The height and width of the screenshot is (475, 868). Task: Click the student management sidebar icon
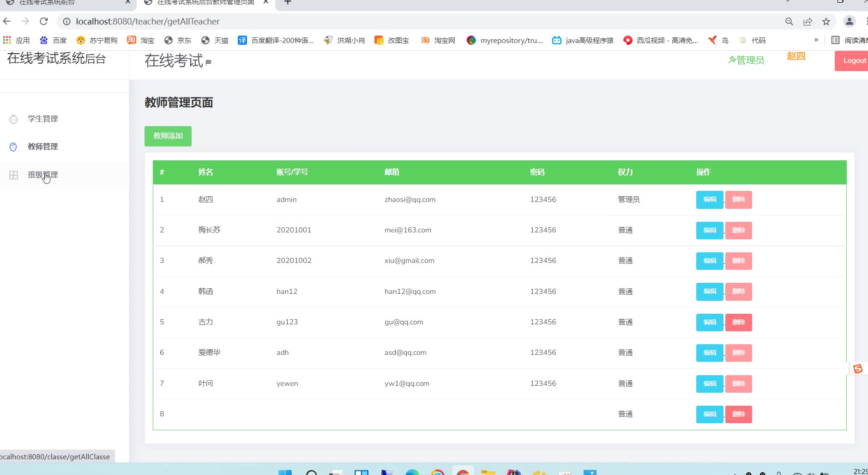pyautogui.click(x=13, y=119)
